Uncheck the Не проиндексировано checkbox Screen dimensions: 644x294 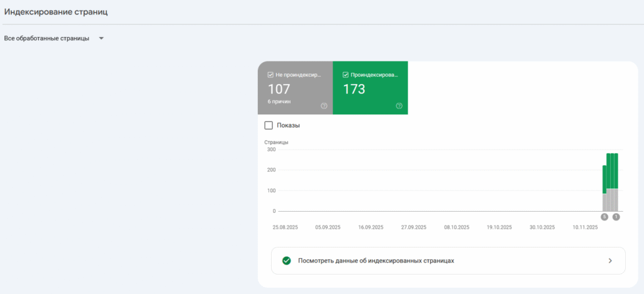pos(270,75)
